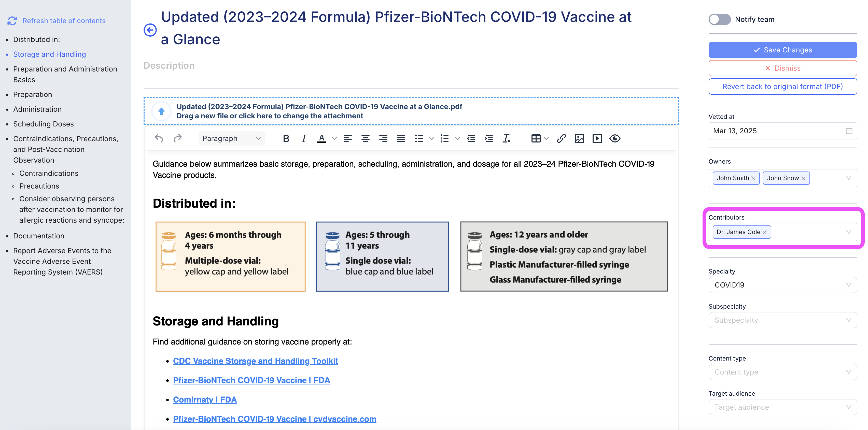The height and width of the screenshot is (430, 868).
Task: Go to Distributed in: section
Action: (36, 39)
